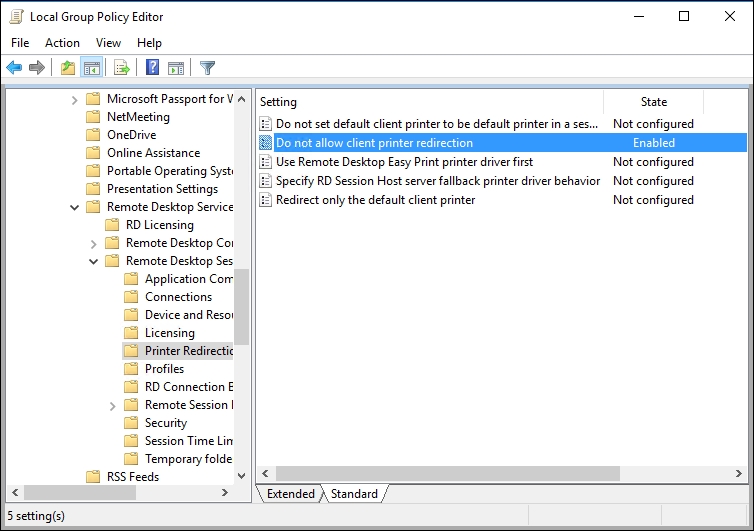Click the Filter funnel icon
The height and width of the screenshot is (531, 754).
[207, 68]
